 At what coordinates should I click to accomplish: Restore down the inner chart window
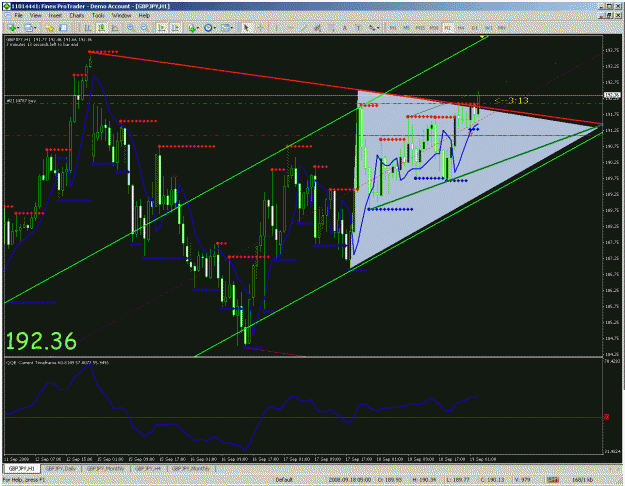tap(609, 16)
